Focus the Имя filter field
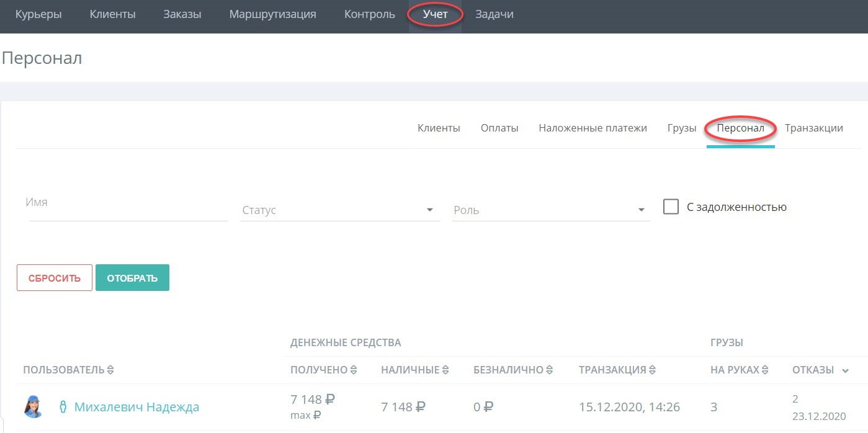 (128, 205)
